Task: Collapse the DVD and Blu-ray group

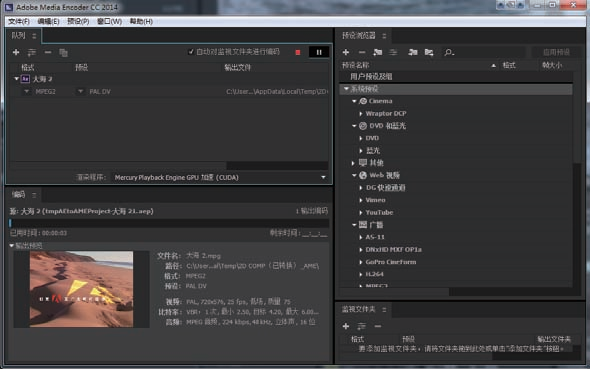Action: [x=354, y=126]
